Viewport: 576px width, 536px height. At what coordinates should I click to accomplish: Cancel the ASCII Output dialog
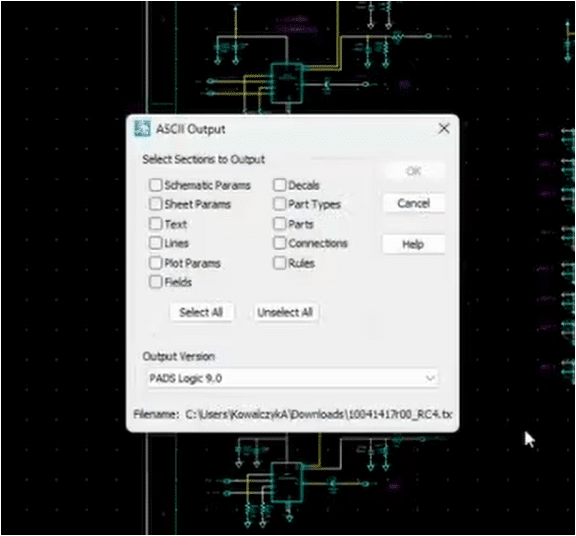coord(414,203)
